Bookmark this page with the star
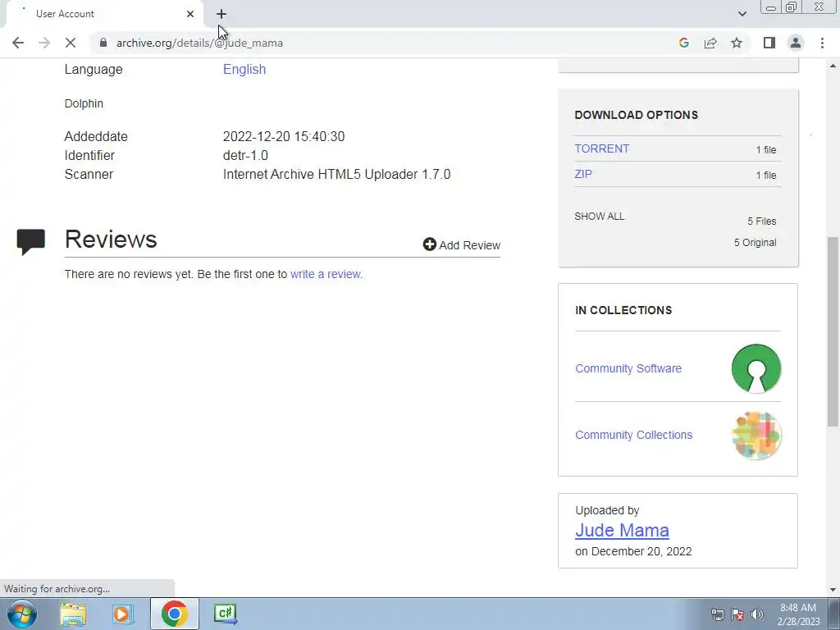 click(x=737, y=43)
